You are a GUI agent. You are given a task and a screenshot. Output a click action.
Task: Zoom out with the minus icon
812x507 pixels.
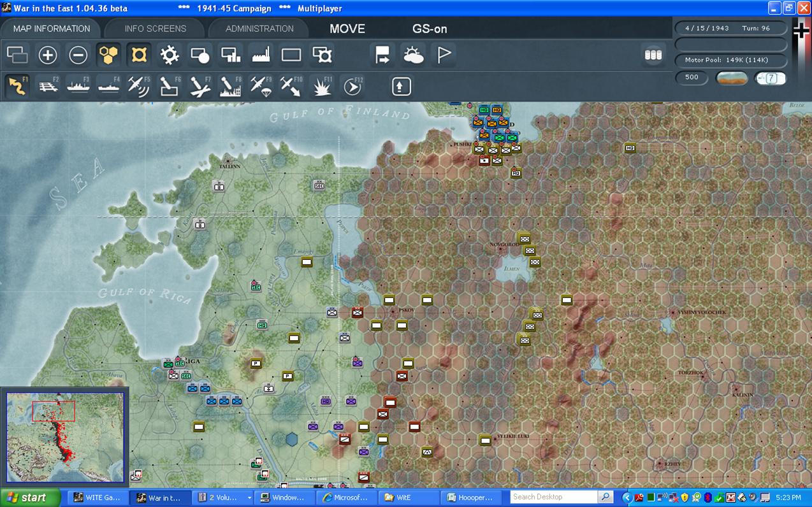(x=78, y=55)
